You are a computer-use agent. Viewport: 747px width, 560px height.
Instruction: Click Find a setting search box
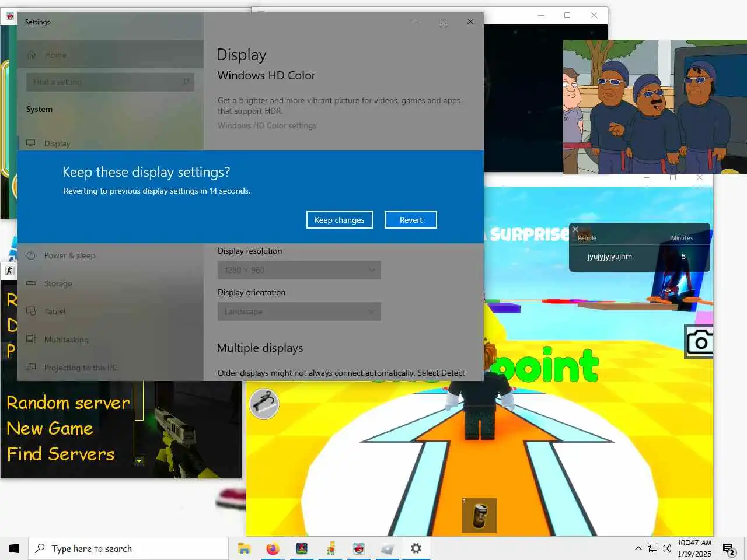coord(110,82)
